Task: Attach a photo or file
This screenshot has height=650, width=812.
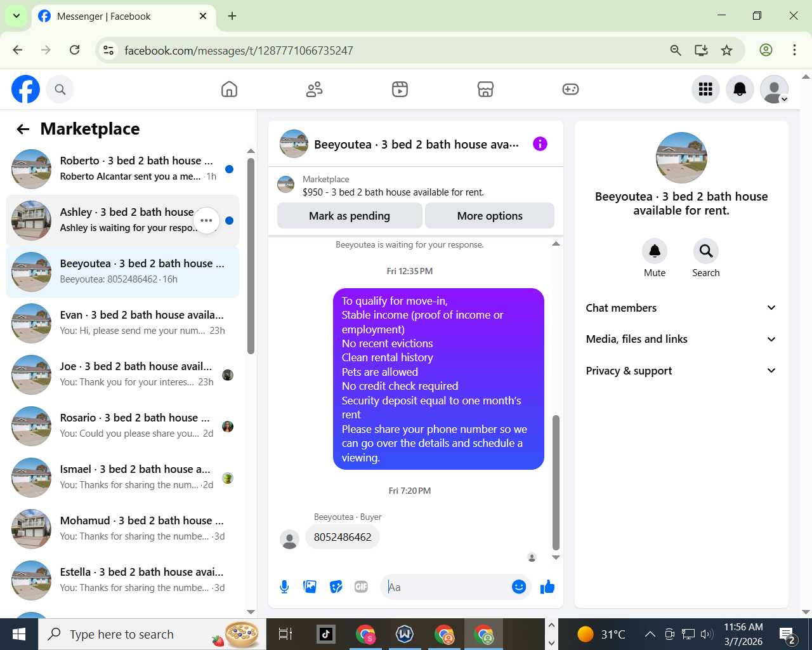Action: tap(310, 587)
